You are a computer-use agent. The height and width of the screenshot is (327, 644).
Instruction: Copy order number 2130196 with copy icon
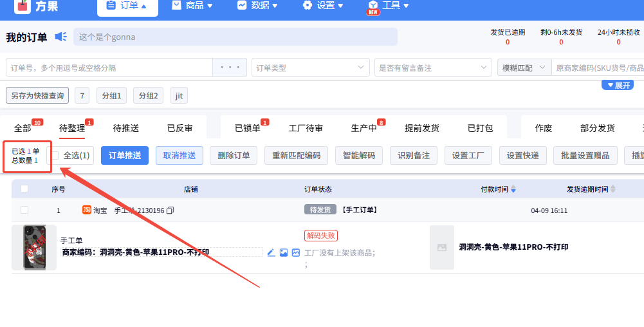tap(170, 210)
